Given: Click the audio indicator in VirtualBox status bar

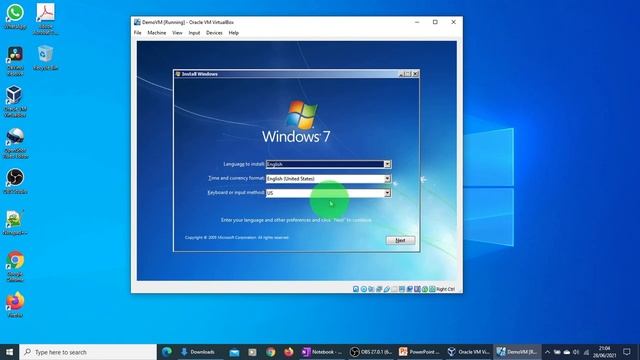Looking at the screenshot, I should click(x=371, y=289).
